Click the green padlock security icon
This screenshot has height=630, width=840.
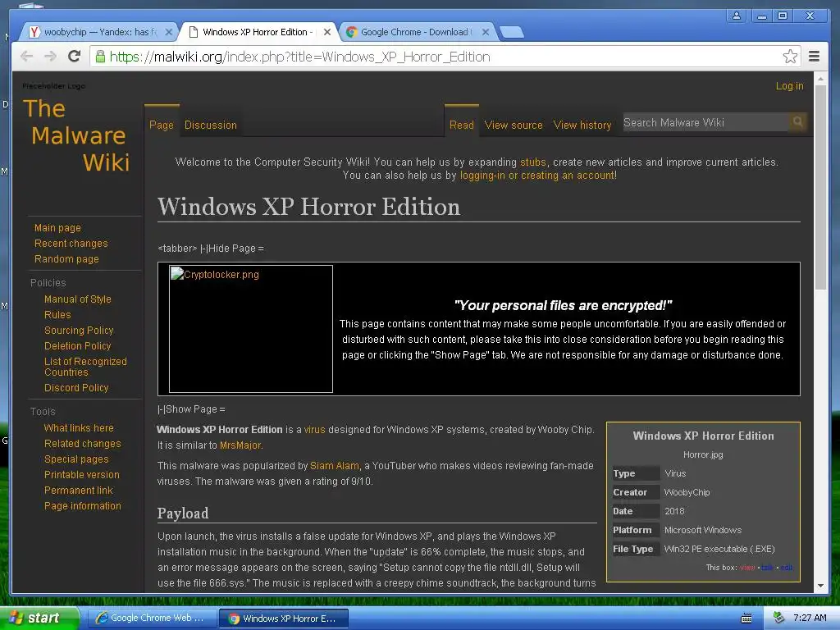pos(100,57)
